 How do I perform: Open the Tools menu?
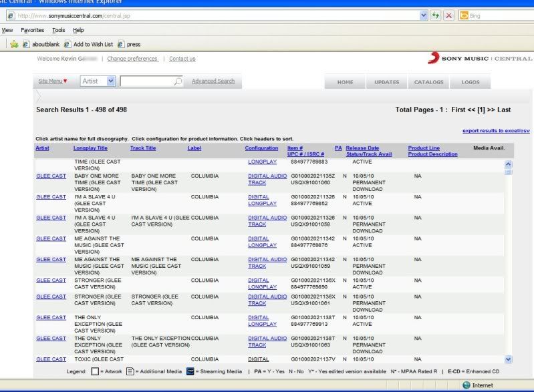tap(59, 30)
